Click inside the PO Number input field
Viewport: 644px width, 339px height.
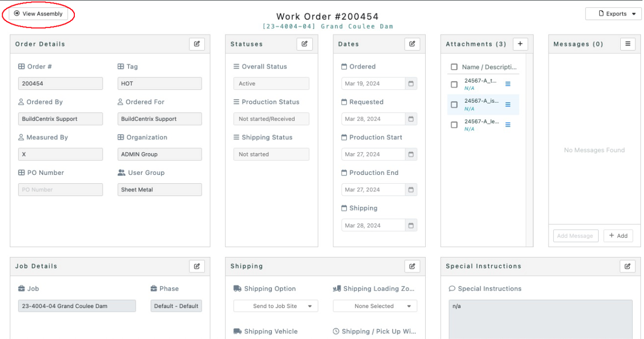tap(60, 189)
